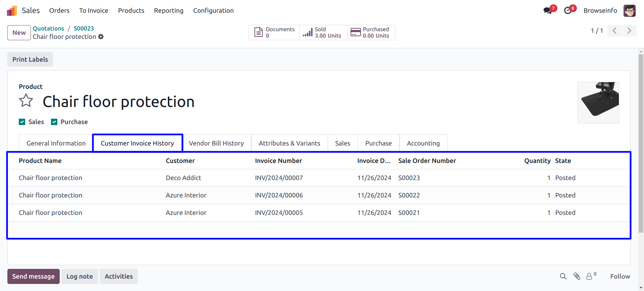Expand the Configuration menu
The image size is (644, 291).
[213, 11]
